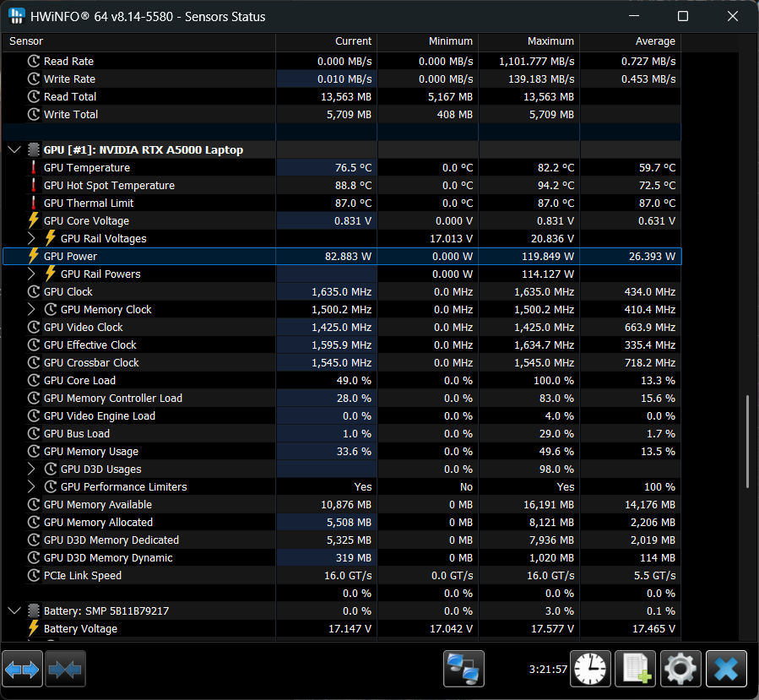This screenshot has width=759, height=700.
Task: Click the shrink layout arrows button
Action: (65, 669)
